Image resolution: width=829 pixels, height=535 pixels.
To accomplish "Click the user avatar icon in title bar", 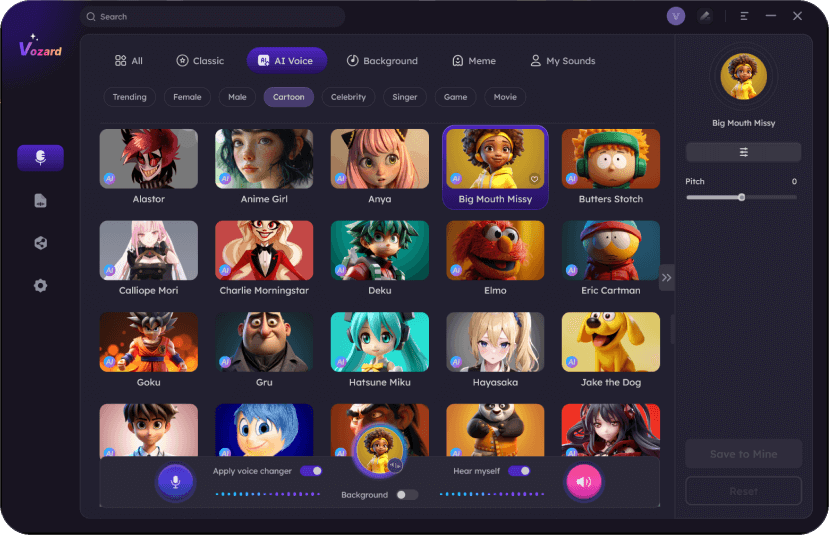I will pyautogui.click(x=675, y=16).
